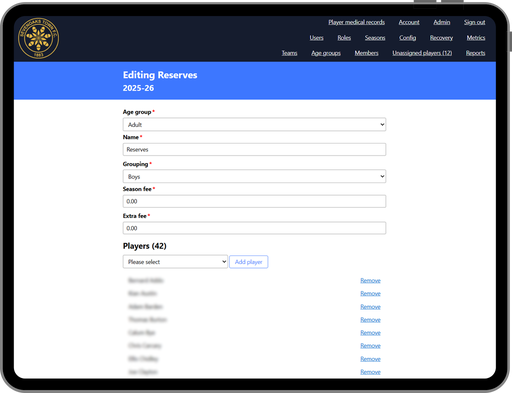This screenshot has height=393, width=512.
Task: Click the Extra fee input field
Action: (x=254, y=228)
